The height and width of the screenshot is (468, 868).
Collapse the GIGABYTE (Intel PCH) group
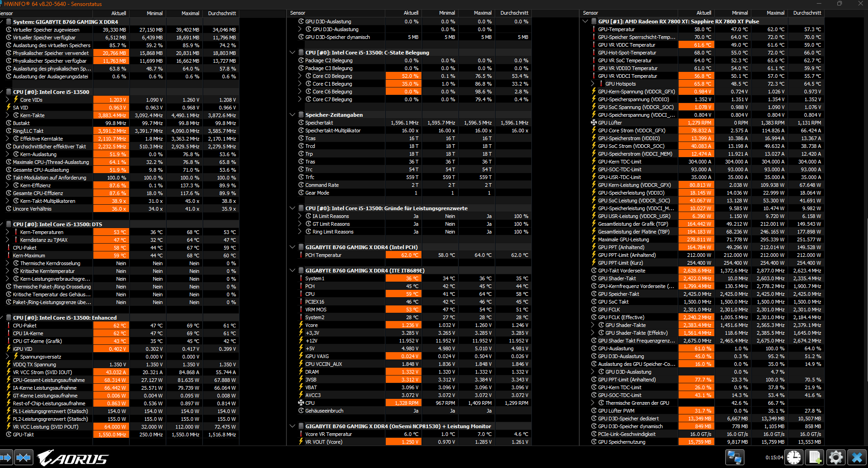click(292, 247)
